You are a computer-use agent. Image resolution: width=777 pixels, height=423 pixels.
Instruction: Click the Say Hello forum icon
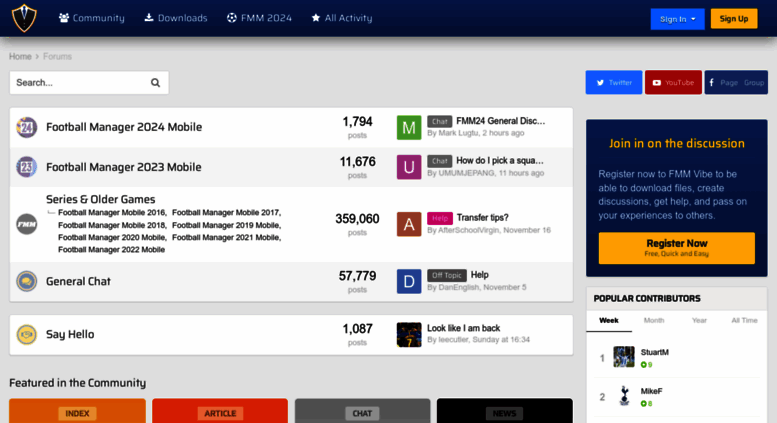(x=27, y=334)
